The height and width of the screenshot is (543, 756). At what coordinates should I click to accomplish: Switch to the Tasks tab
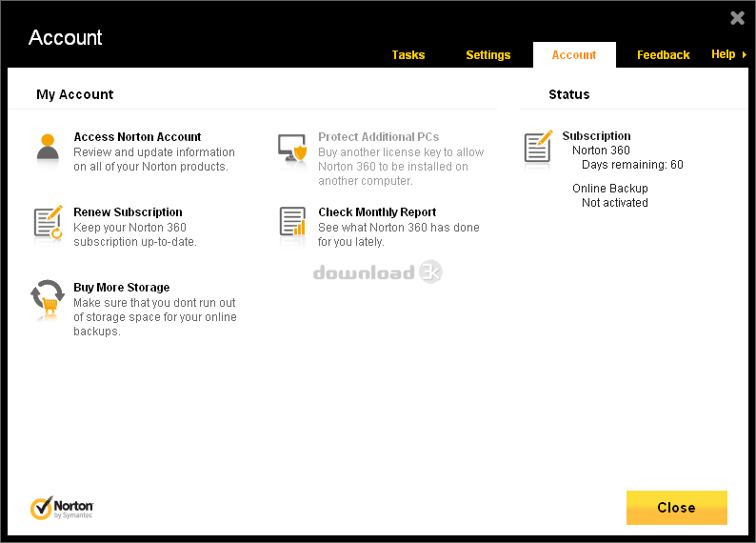pyautogui.click(x=408, y=55)
